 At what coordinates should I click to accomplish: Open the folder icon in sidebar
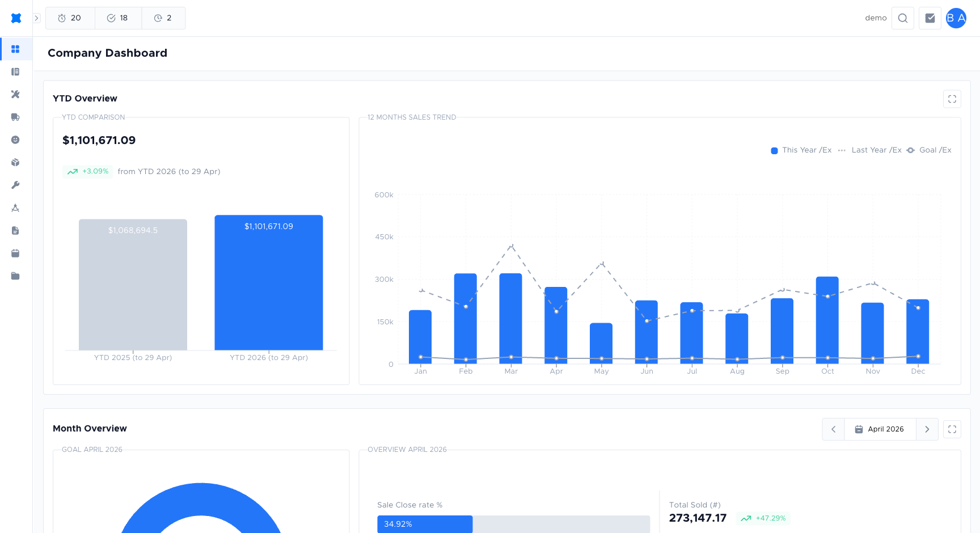[15, 276]
